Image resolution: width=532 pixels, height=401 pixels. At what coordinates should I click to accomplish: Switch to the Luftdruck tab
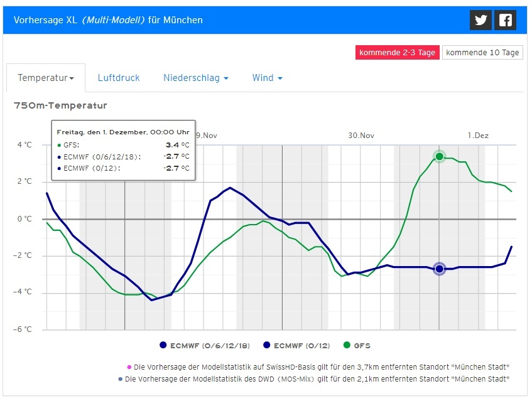[119, 78]
